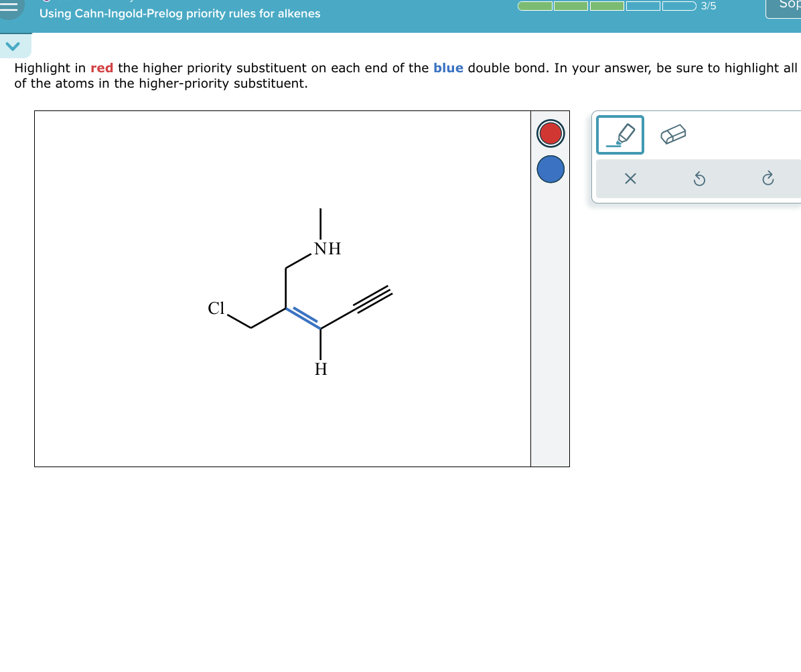
Task: Click the NH group in the molecule
Action: point(327,248)
